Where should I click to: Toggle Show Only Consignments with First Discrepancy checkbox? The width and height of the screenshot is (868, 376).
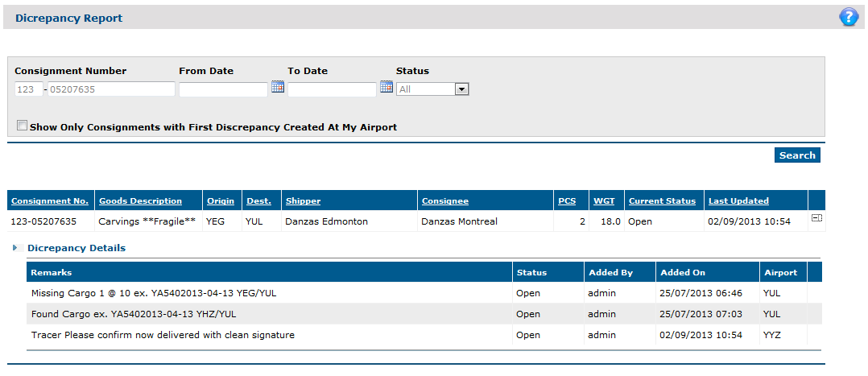coord(22,126)
